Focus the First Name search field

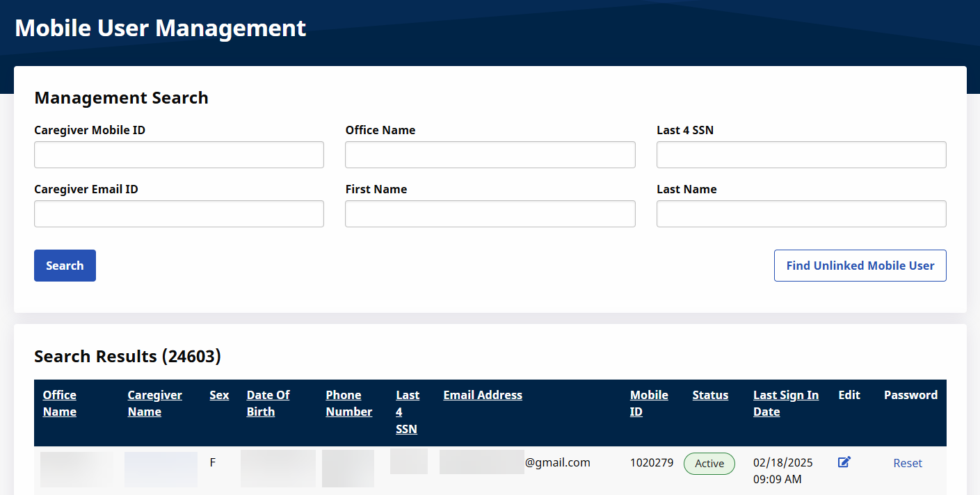(490, 214)
